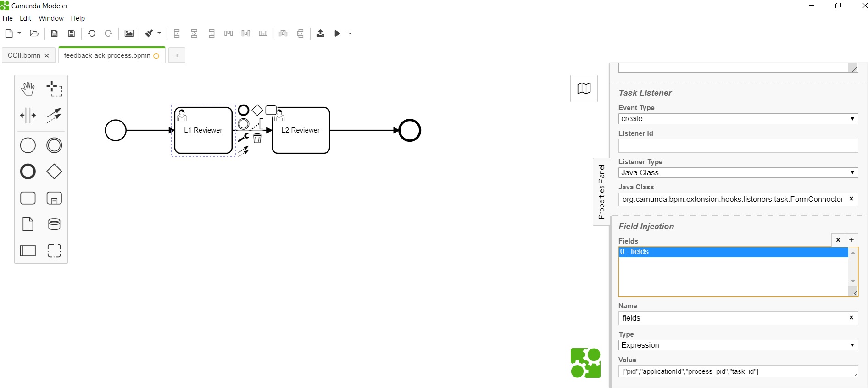This screenshot has width=868, height=388.
Task: Open the File menu
Action: pos(8,18)
